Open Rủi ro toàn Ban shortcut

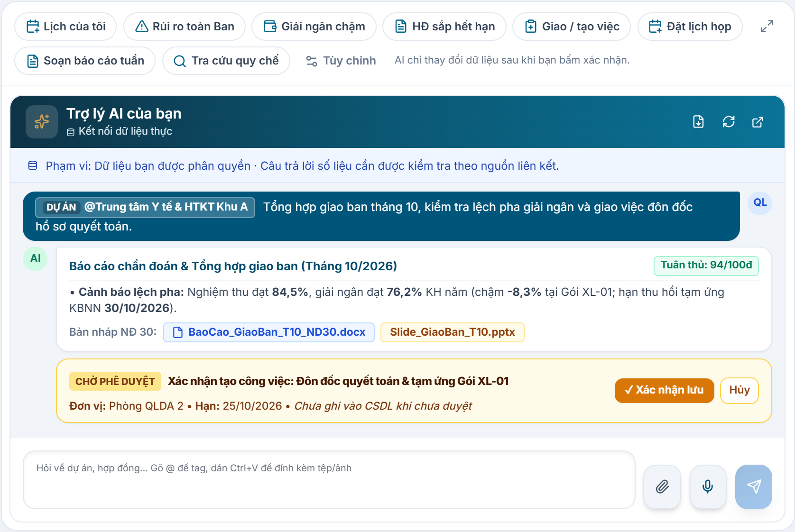[x=185, y=27]
